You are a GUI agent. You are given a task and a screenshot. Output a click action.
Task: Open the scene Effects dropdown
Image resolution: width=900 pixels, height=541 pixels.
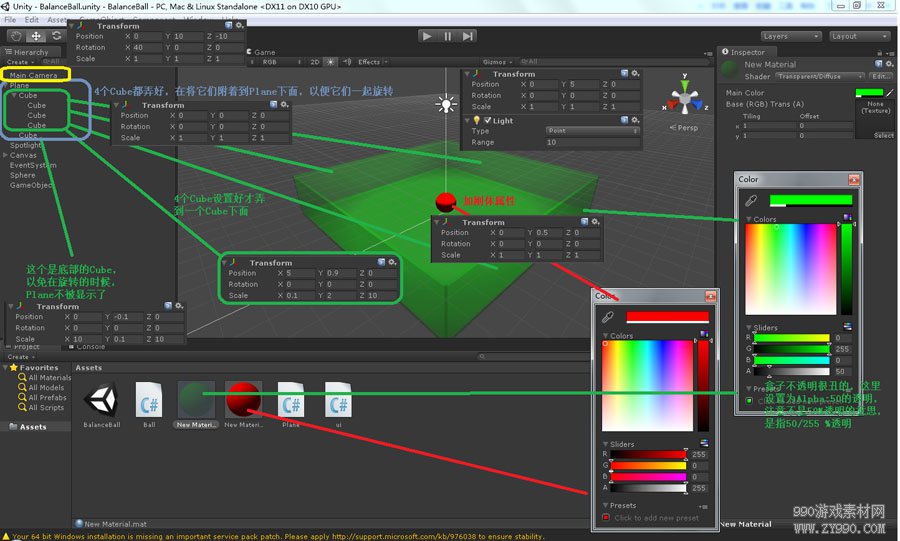[x=373, y=62]
